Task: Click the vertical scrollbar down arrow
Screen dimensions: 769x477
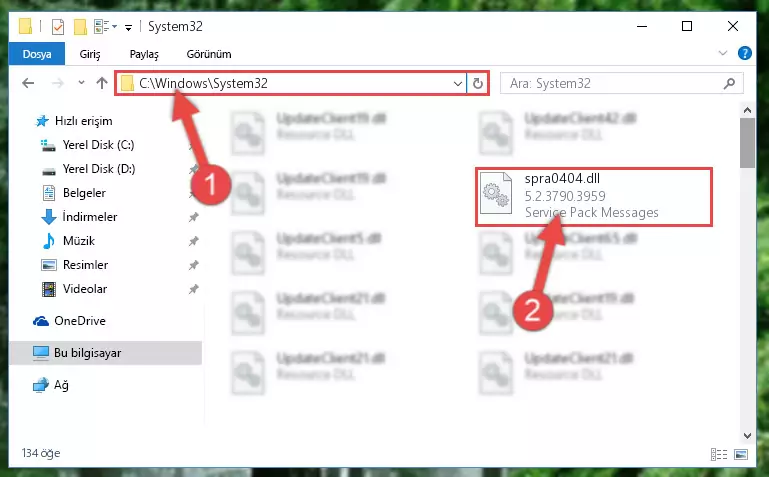Action: tap(747, 435)
